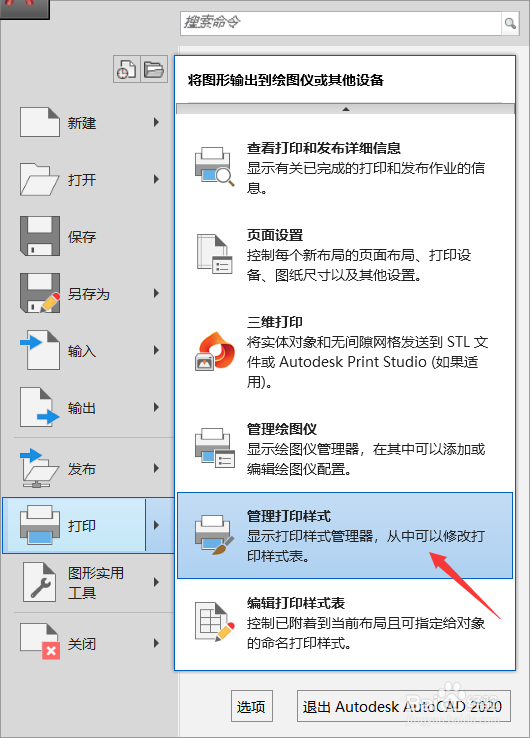Expand the 图形实用工具 submenu arrow
530x738 pixels.
pyautogui.click(x=156, y=582)
